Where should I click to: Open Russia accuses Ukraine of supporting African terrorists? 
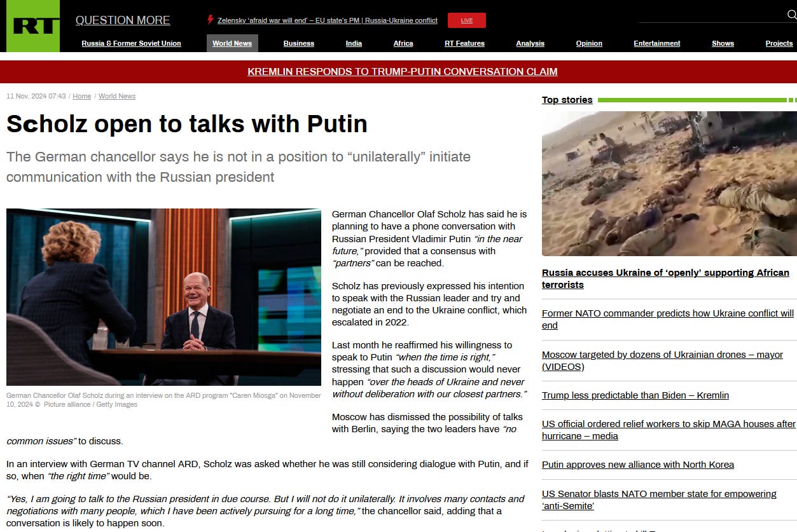[665, 278]
